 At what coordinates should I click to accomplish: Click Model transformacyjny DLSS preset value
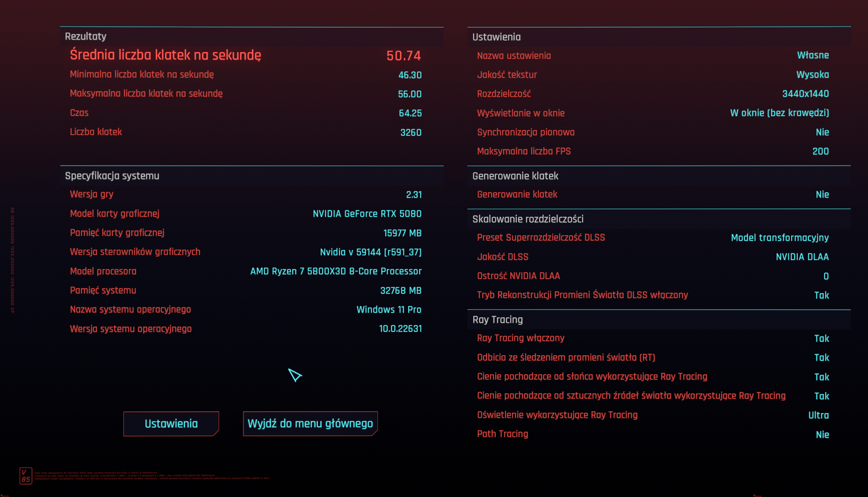[x=780, y=238]
